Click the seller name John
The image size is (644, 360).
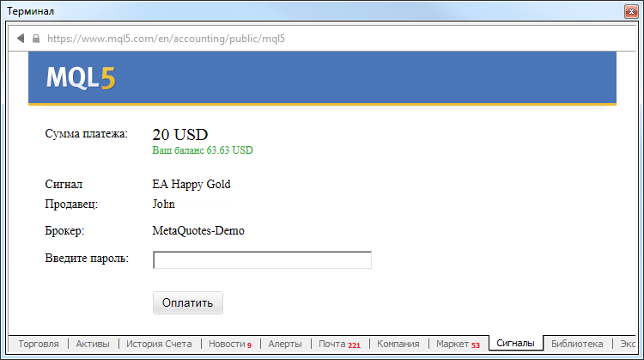pyautogui.click(x=163, y=204)
